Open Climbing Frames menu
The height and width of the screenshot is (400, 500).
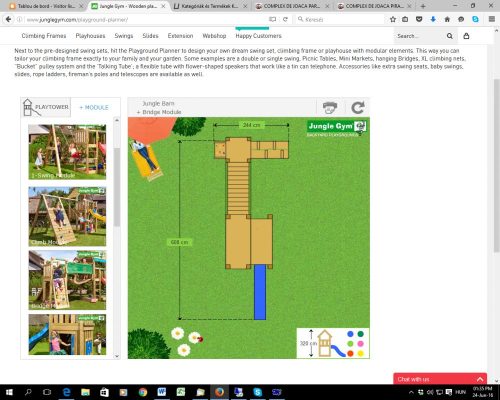point(44,36)
